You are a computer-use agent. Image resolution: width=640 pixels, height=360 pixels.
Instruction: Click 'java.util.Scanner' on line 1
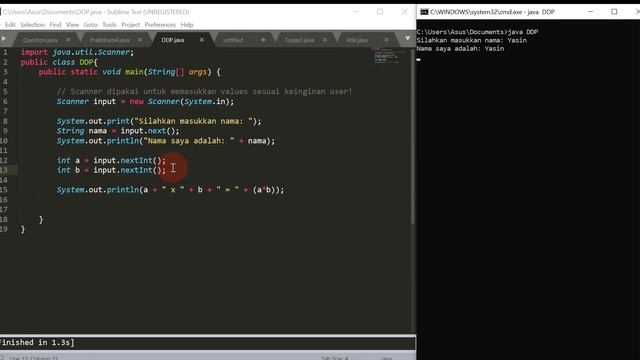pyautogui.click(x=91, y=52)
